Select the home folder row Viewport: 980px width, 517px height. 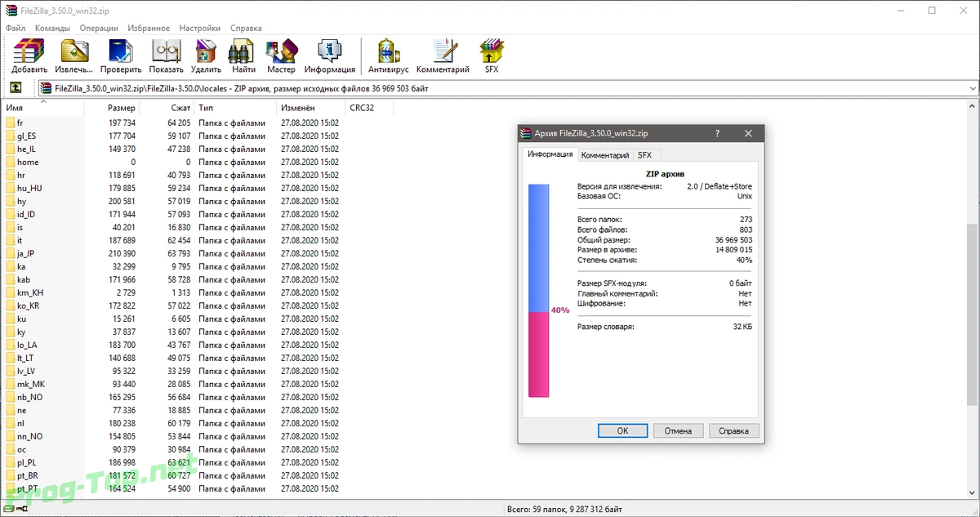tap(172, 162)
